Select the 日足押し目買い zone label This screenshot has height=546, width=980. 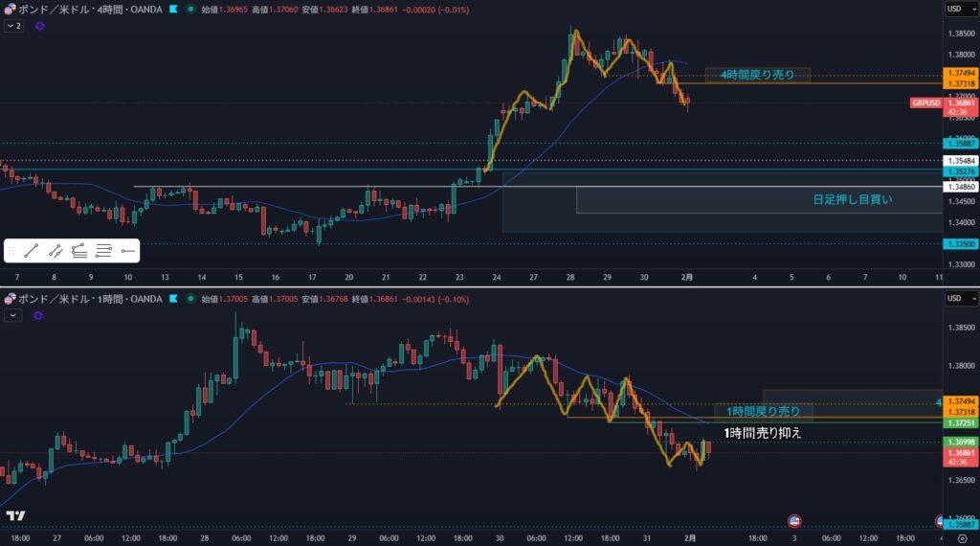[x=852, y=199]
